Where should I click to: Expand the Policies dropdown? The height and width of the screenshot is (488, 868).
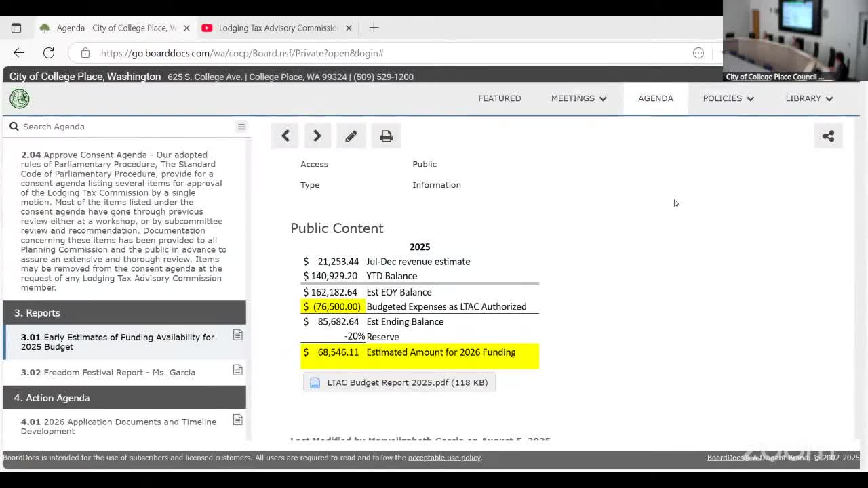(x=728, y=98)
